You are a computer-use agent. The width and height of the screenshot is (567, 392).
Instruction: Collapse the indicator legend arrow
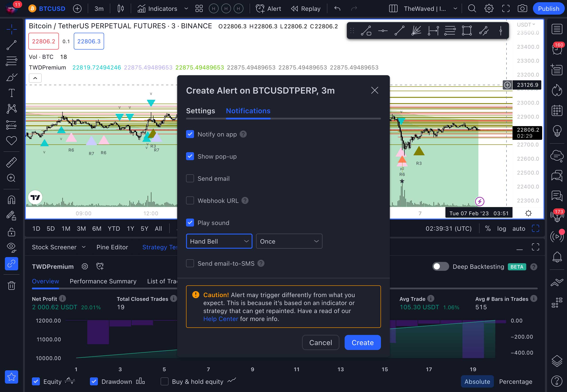(35, 78)
